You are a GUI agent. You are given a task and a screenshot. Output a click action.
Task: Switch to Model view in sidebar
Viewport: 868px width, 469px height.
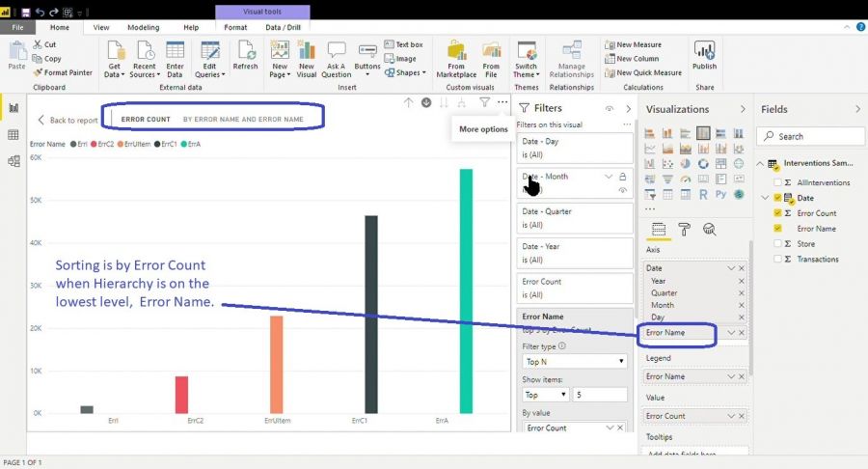tap(14, 161)
